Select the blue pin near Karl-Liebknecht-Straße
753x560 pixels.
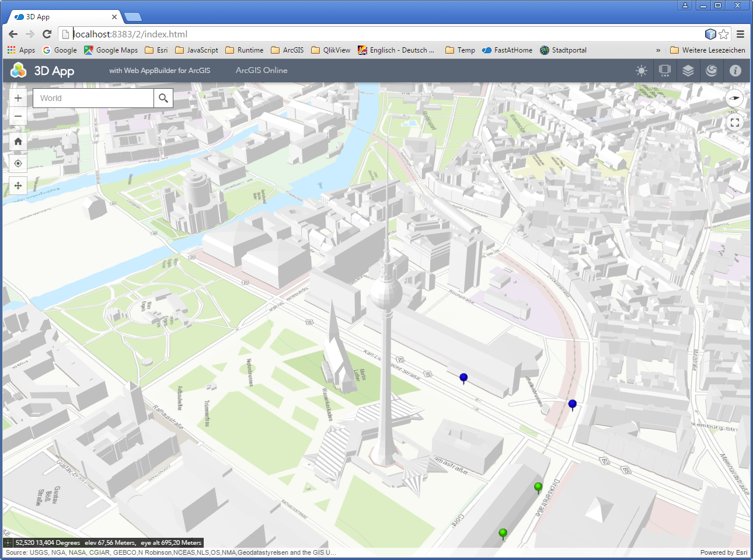[x=463, y=378]
